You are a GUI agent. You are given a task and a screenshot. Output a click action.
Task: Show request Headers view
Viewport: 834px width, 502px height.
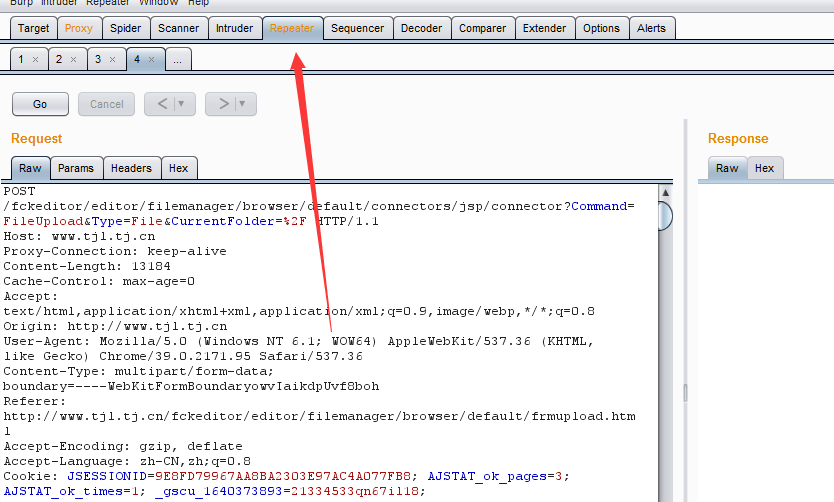coord(131,168)
